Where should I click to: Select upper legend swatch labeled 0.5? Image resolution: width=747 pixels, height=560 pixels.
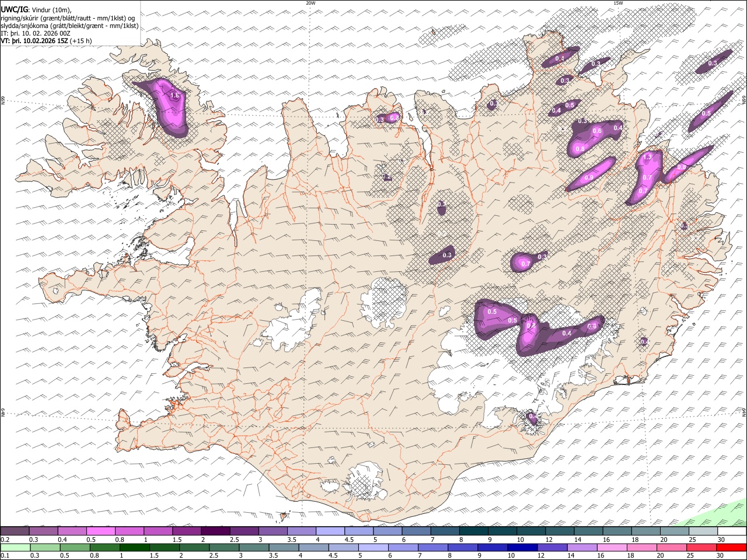point(100,531)
